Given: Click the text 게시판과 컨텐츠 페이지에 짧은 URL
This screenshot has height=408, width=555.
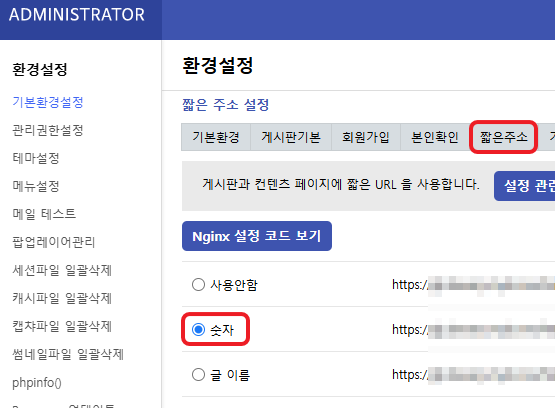Looking at the screenshot, I should (299, 184).
